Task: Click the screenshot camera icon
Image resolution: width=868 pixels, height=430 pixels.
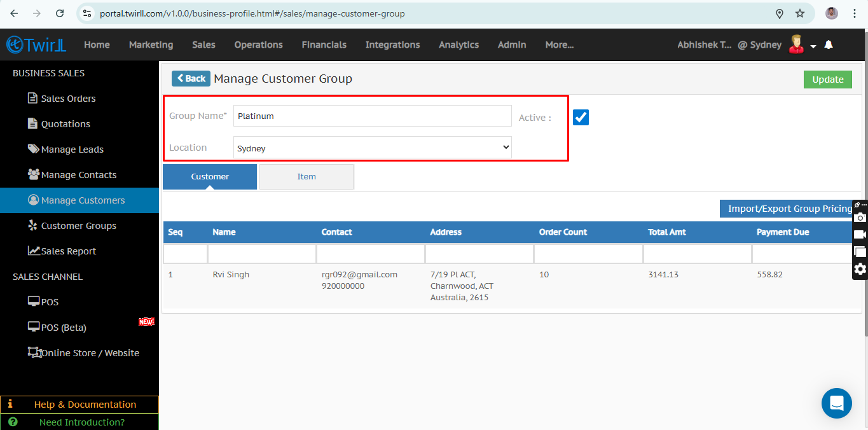Action: pos(860,218)
